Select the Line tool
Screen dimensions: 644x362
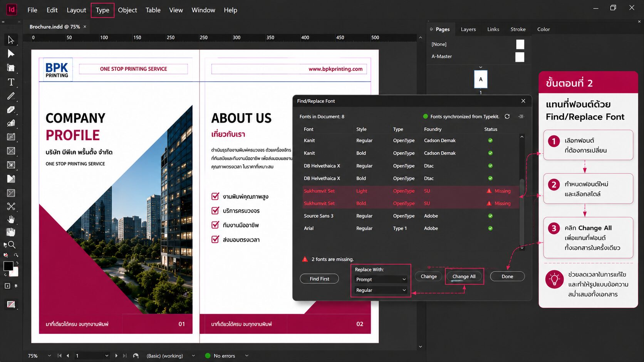tap(11, 96)
